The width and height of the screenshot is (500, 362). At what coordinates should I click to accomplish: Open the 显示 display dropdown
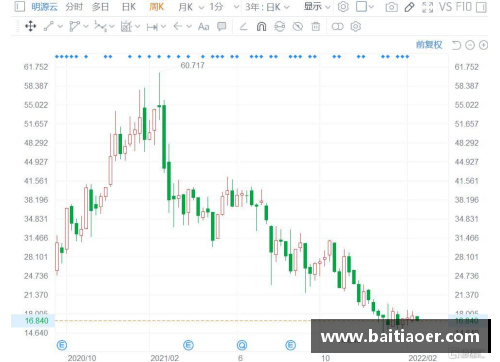317,7
